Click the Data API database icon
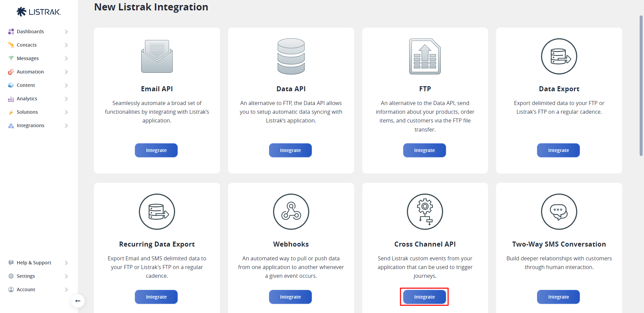644x313 pixels. pyautogui.click(x=291, y=56)
